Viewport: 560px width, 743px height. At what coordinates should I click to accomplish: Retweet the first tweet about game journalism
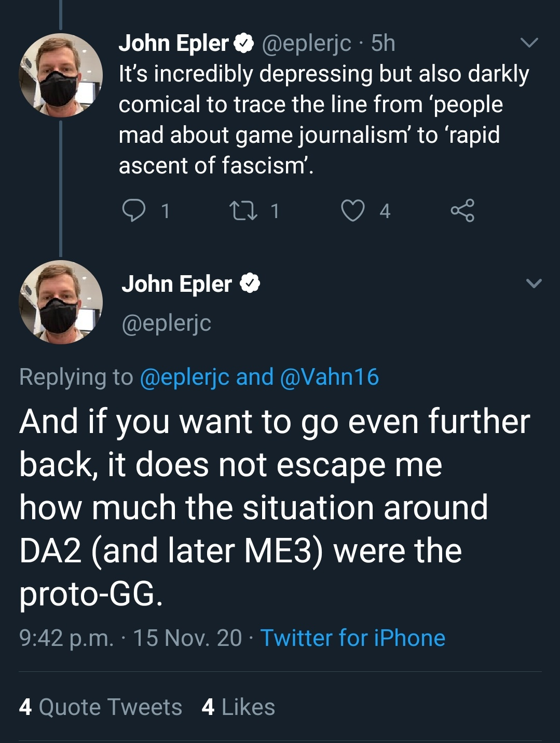click(x=243, y=211)
